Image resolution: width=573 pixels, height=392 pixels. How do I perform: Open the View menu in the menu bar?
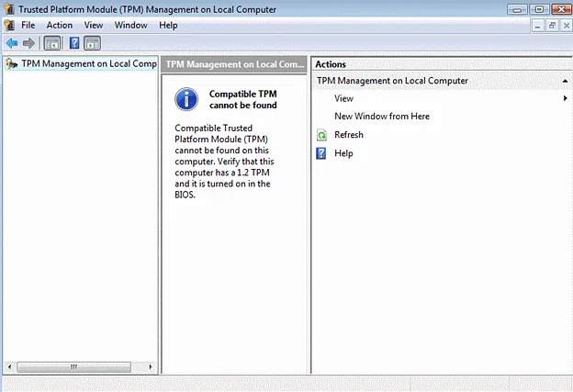94,25
